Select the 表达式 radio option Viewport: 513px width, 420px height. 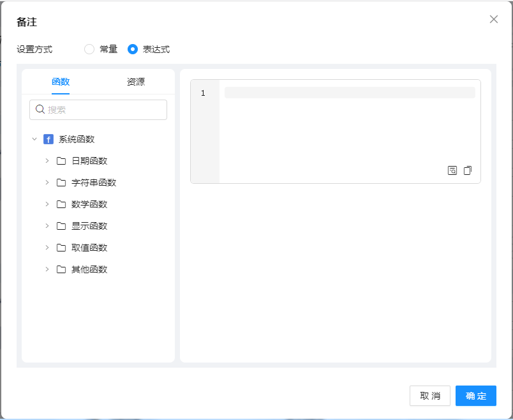[133, 49]
